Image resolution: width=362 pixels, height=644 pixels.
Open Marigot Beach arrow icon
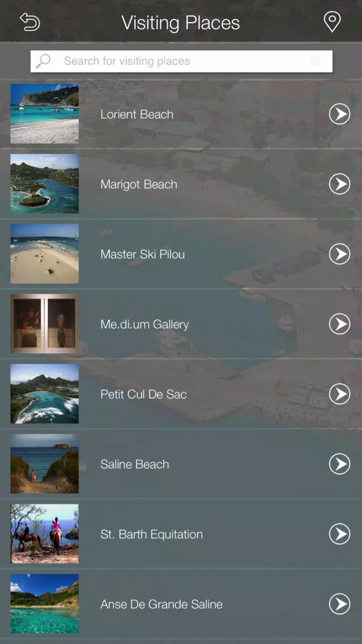339,184
